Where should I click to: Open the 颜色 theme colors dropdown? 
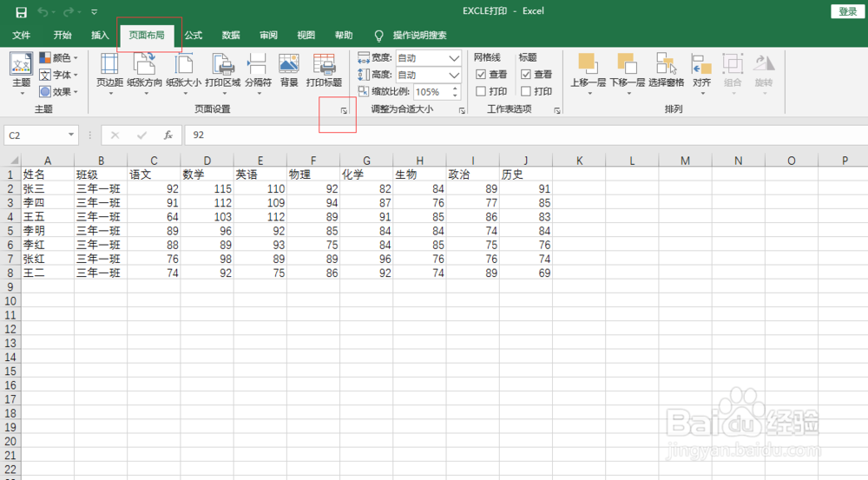click(59, 57)
